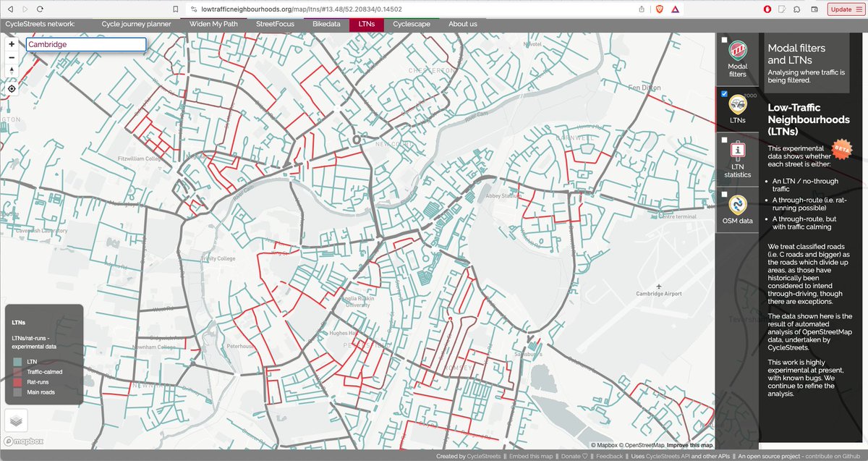Switch to Bikedata tab
868x461 pixels.
pos(326,24)
